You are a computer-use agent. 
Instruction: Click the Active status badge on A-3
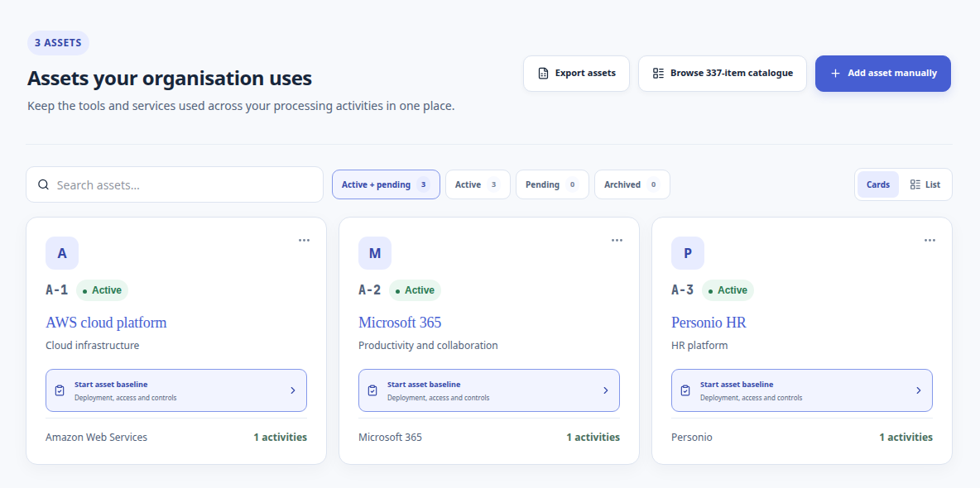point(728,290)
